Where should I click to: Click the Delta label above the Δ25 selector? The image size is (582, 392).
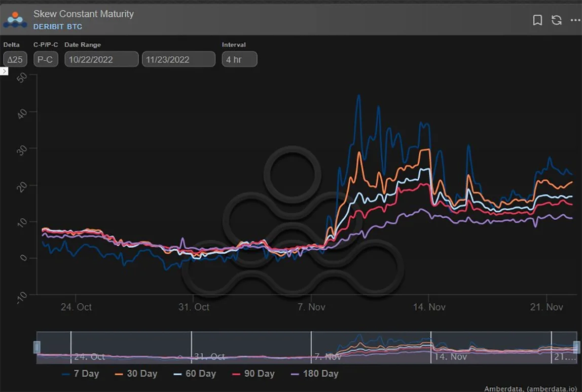tap(12, 45)
